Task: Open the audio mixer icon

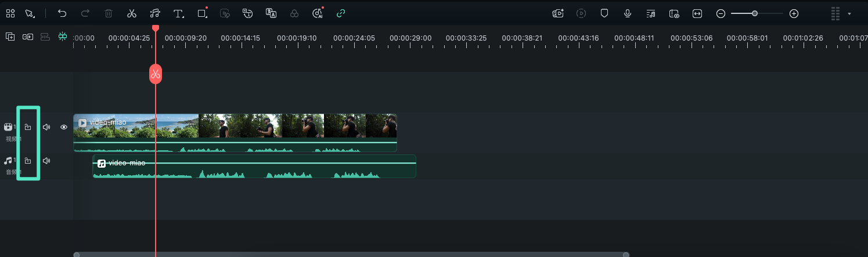Action: (x=651, y=13)
